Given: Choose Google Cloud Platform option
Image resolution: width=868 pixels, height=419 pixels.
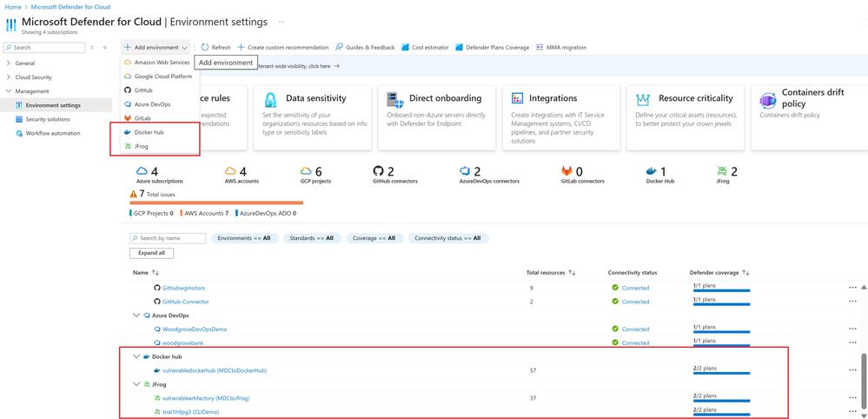Looking at the screenshot, I should [158, 76].
